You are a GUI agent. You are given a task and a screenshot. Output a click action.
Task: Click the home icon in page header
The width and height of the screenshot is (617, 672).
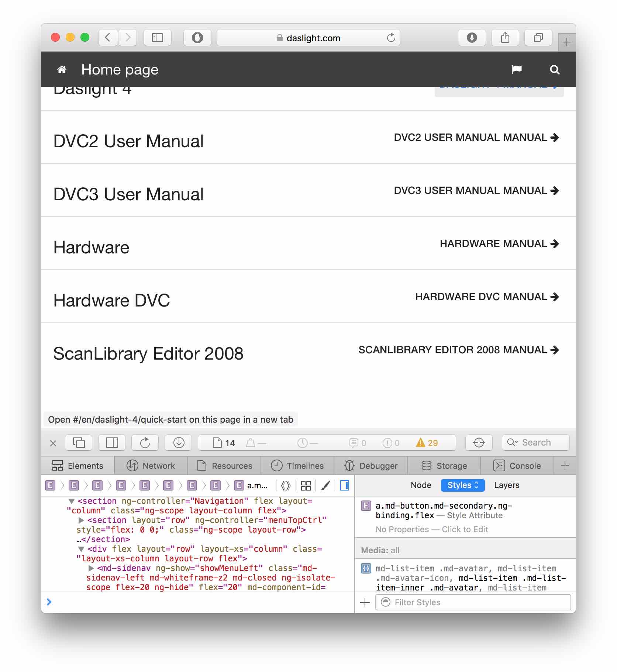62,69
